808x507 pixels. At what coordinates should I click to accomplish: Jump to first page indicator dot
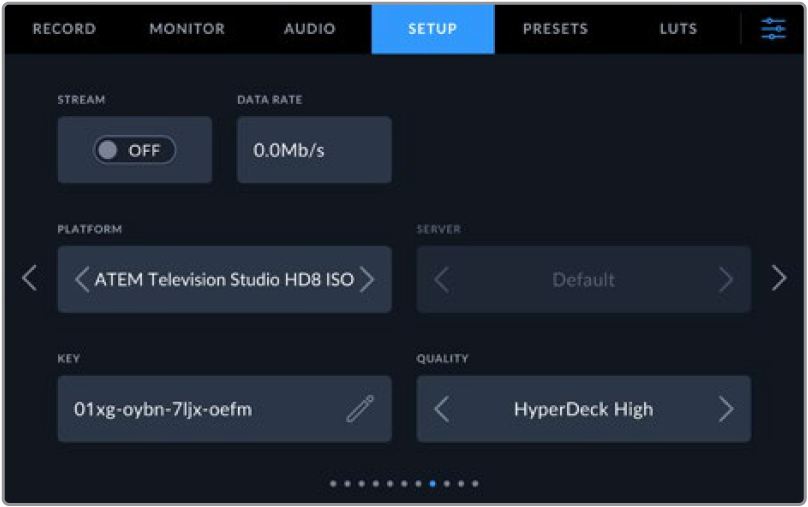pyautogui.click(x=333, y=484)
